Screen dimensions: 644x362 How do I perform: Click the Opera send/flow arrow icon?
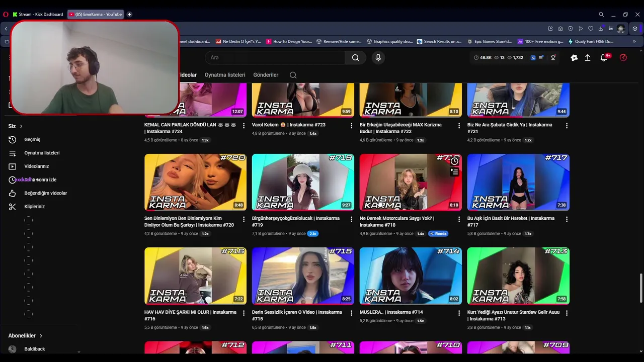[x=581, y=29]
